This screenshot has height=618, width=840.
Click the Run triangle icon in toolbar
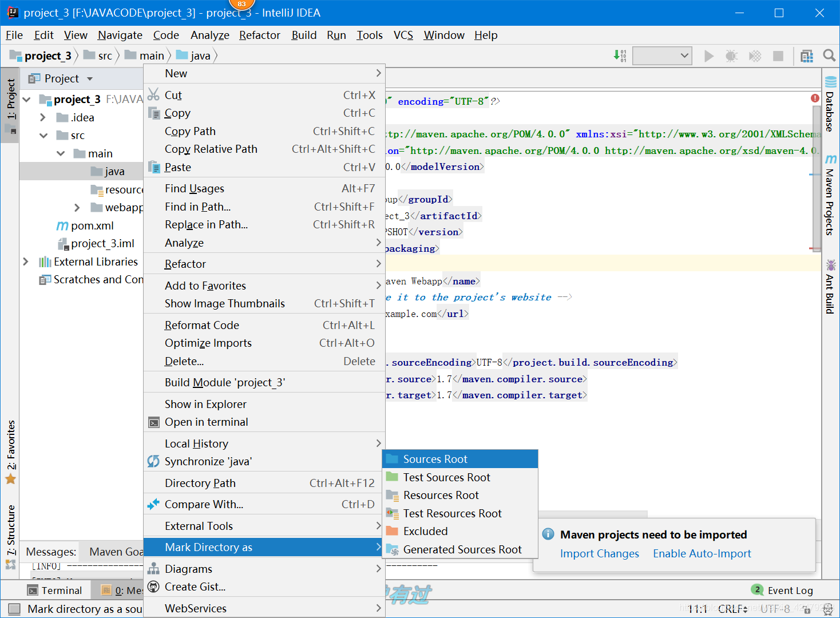point(709,56)
